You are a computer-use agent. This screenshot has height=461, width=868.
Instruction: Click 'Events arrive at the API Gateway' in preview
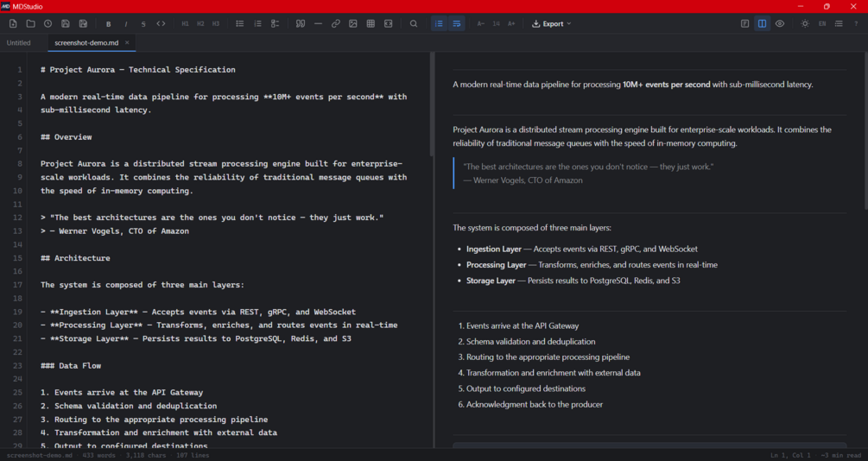pos(523,326)
